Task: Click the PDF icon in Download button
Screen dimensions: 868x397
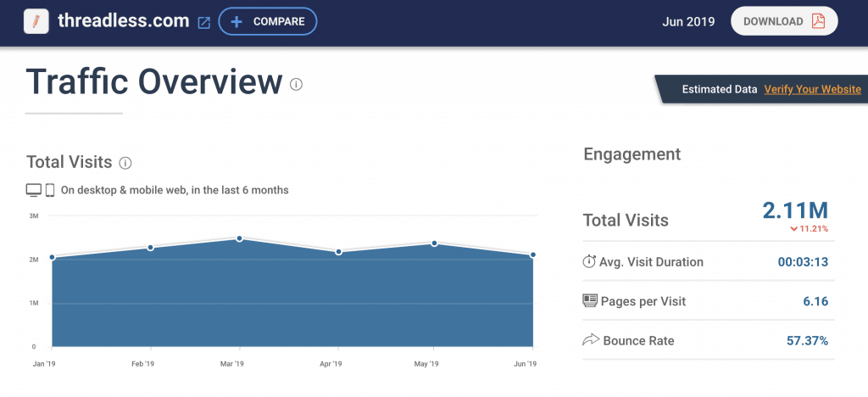Action: [818, 21]
